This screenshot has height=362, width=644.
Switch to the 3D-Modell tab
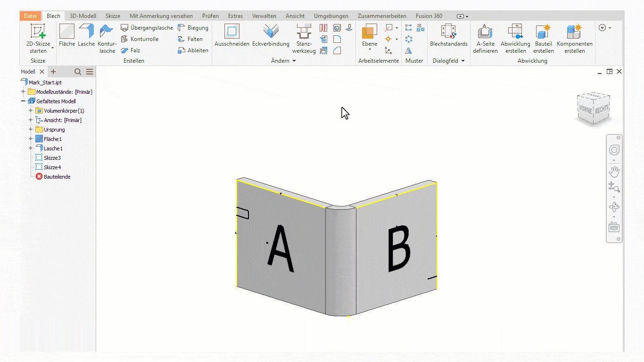83,16
